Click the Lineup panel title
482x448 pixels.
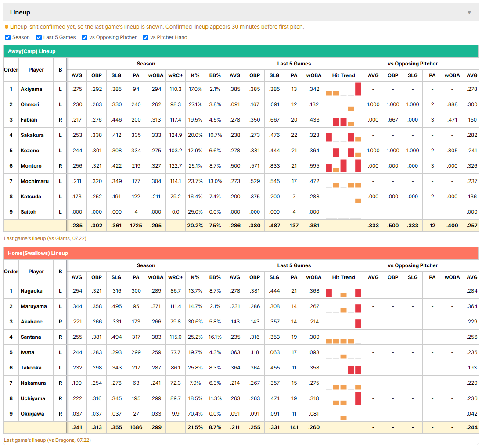click(20, 12)
